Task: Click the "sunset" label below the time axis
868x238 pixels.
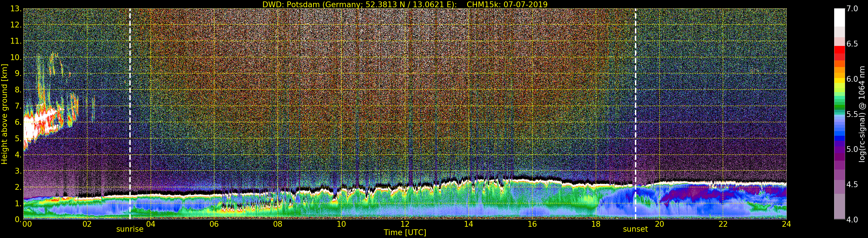Action: (635, 229)
